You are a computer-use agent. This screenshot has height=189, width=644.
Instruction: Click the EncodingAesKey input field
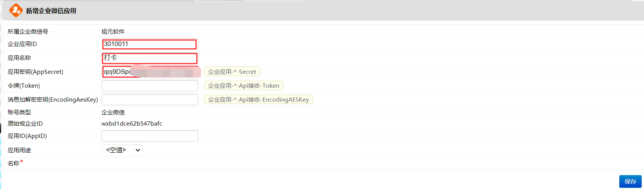pos(150,100)
